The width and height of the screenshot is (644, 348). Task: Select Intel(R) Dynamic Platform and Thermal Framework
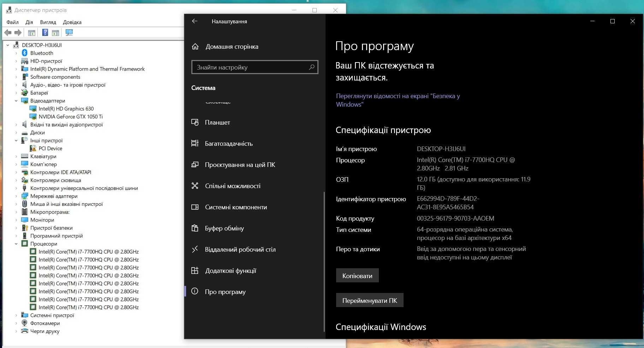click(x=87, y=69)
